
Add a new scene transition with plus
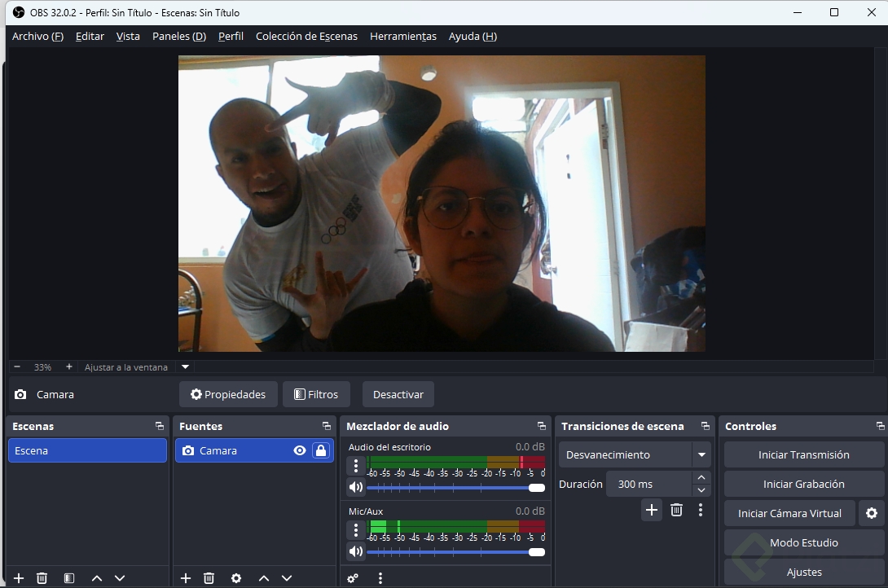[652, 510]
